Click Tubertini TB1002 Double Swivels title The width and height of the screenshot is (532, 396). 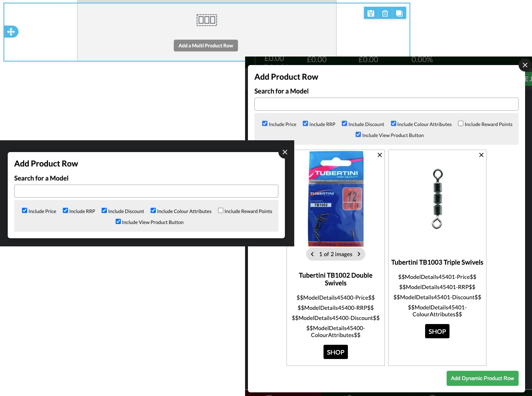336,279
